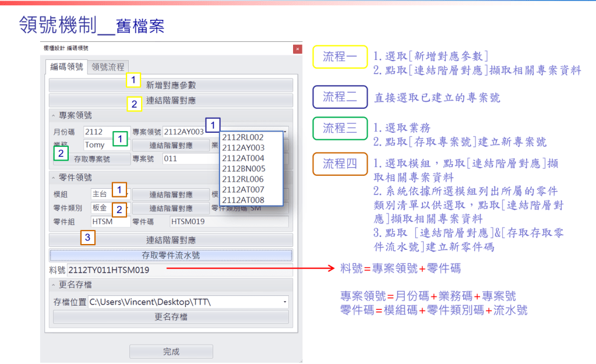The width and height of the screenshot is (596, 364).
Task: Click 連結階層對應 button next to 模組 field
Action: point(171,195)
